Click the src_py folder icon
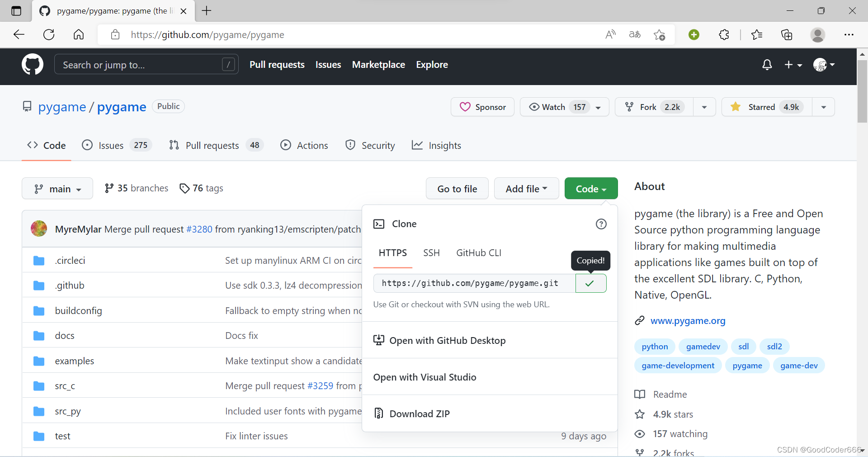This screenshot has width=868, height=457. coord(39,411)
